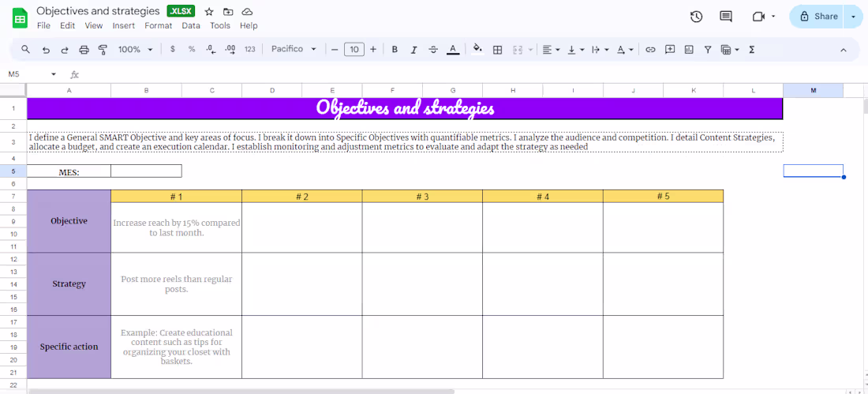Format selected cells as percent
Viewport: 868px width, 394px height.
192,49
